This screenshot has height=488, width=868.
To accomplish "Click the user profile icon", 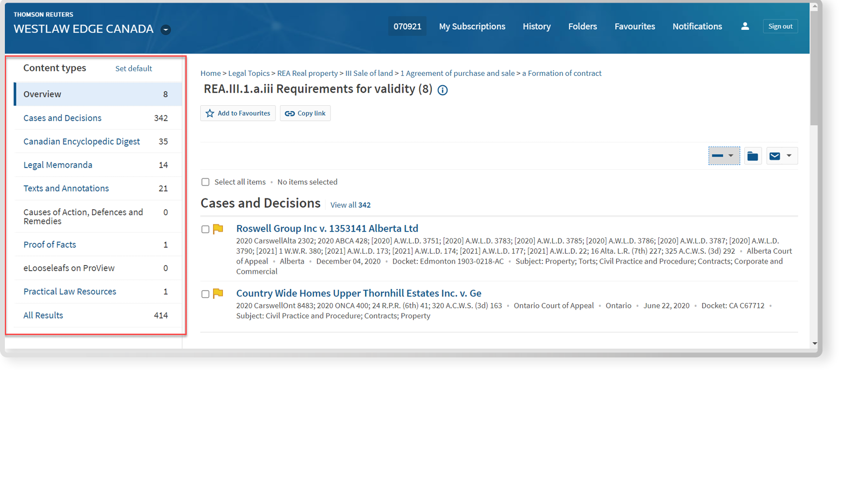I will [745, 26].
